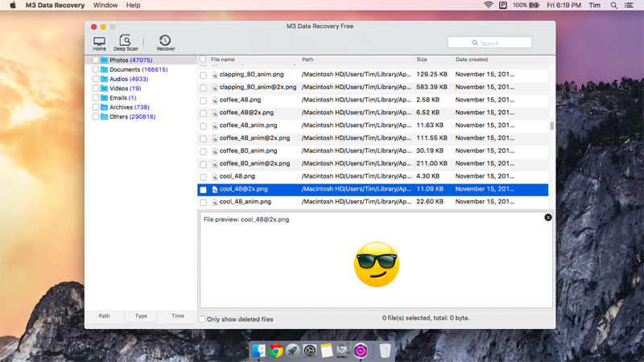Check the Archives category checkbox

(96, 107)
